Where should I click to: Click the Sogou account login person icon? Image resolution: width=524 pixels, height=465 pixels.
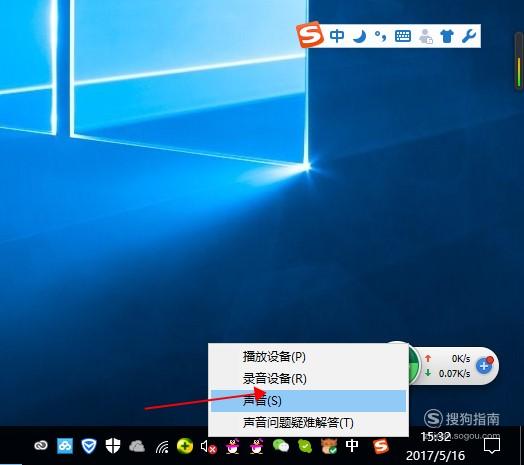tap(426, 36)
